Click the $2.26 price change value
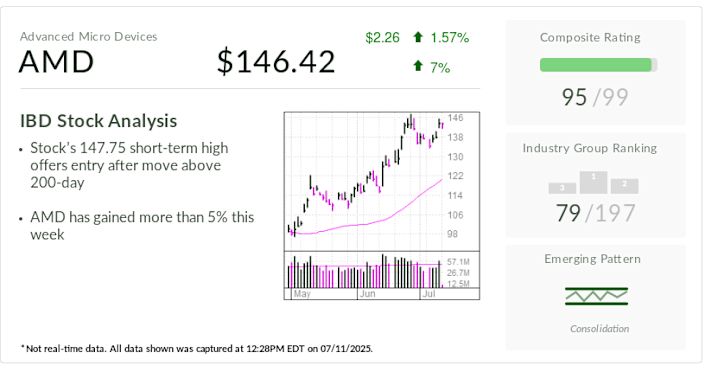705x372 pixels. (x=382, y=37)
